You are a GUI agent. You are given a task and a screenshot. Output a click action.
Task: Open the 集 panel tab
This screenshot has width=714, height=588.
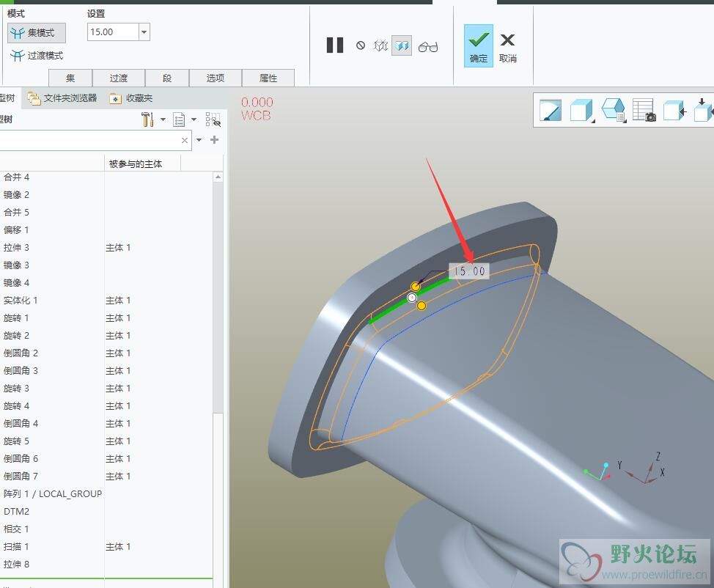pyautogui.click(x=70, y=78)
